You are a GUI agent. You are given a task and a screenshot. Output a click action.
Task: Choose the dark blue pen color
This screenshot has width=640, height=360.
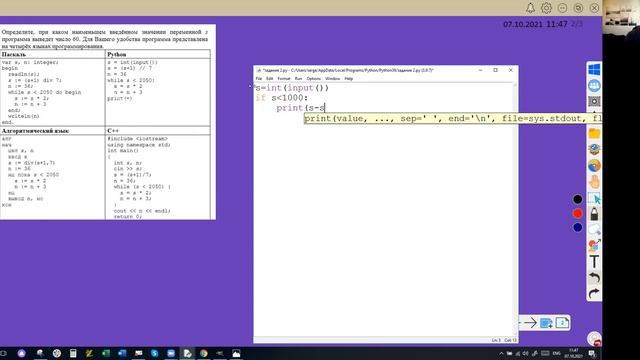pos(577,227)
